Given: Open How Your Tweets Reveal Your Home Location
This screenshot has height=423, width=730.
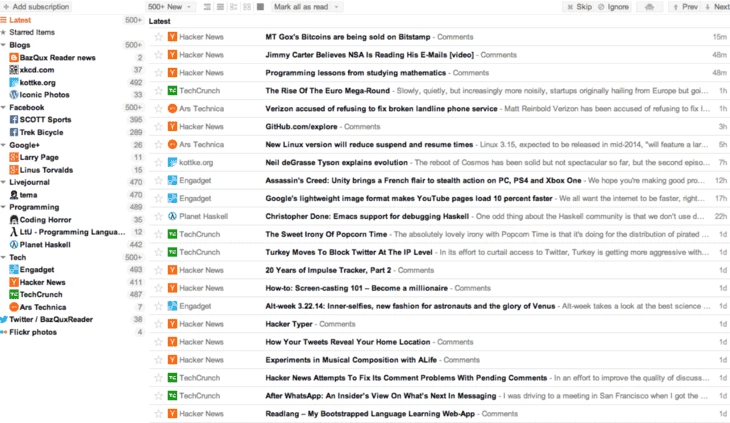Looking at the screenshot, I should click(x=348, y=342).
